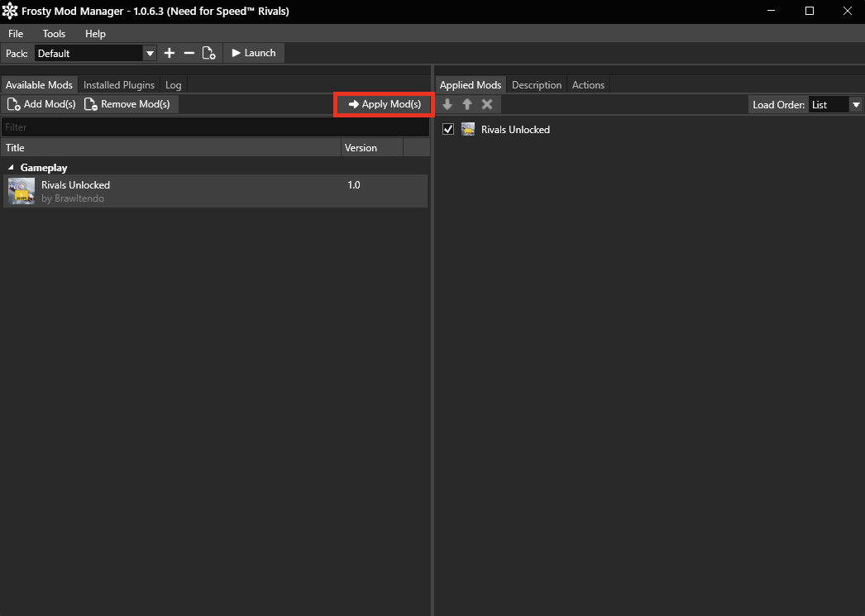Move Rivals Unlocked down with the down arrow
Screen dimensions: 865x616
[447, 104]
